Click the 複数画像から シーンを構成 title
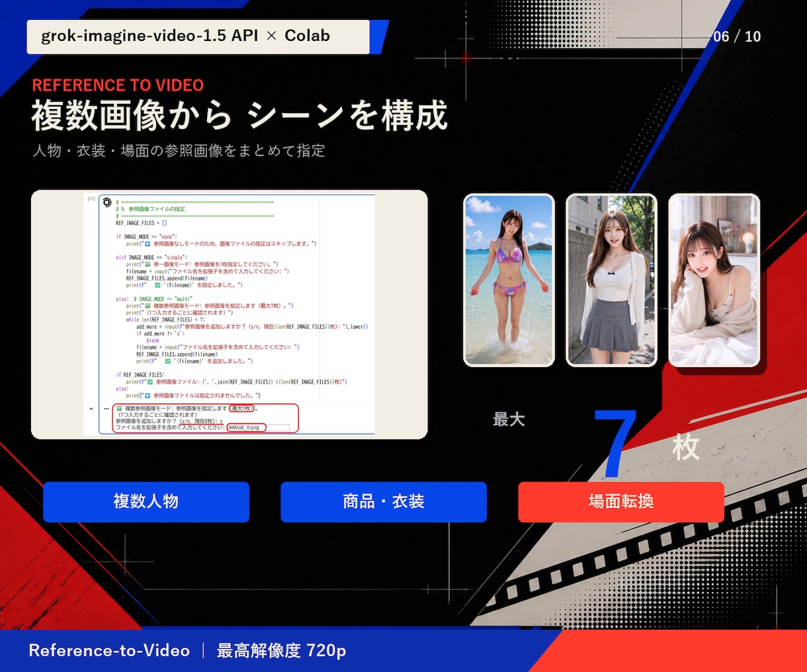Viewport: 807px width, 672px height. tap(239, 116)
